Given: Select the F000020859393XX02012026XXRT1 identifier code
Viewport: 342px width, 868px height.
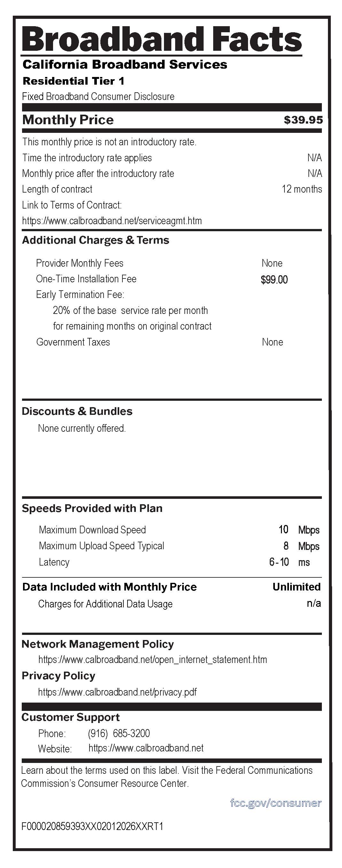Looking at the screenshot, I should (x=92, y=826).
